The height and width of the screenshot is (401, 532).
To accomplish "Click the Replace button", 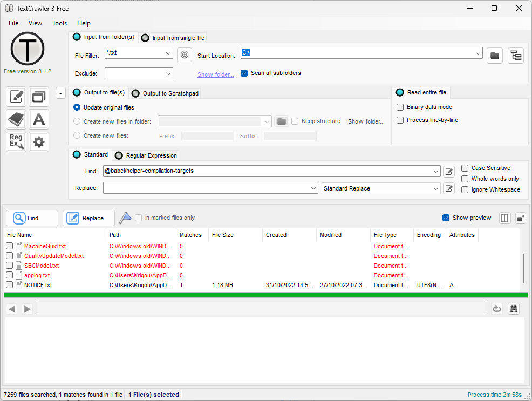I will point(89,218).
